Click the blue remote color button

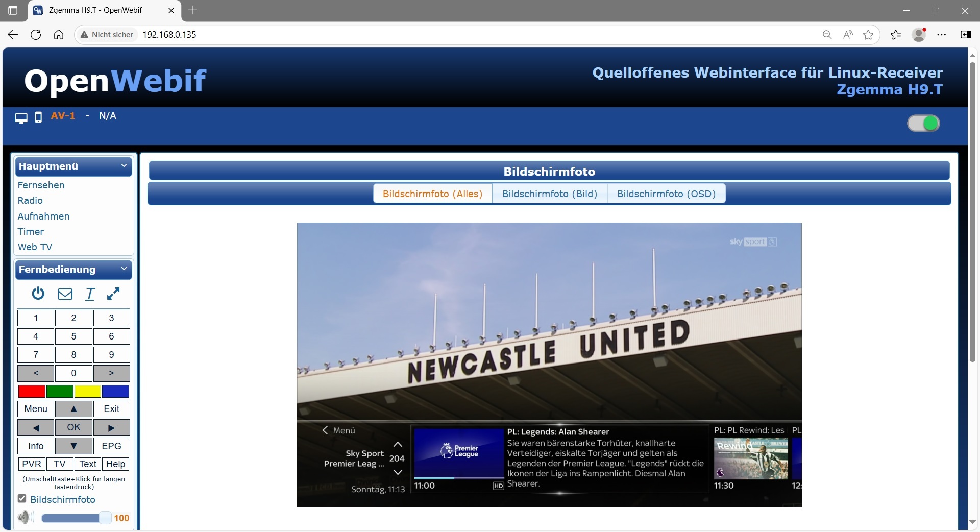coord(115,392)
